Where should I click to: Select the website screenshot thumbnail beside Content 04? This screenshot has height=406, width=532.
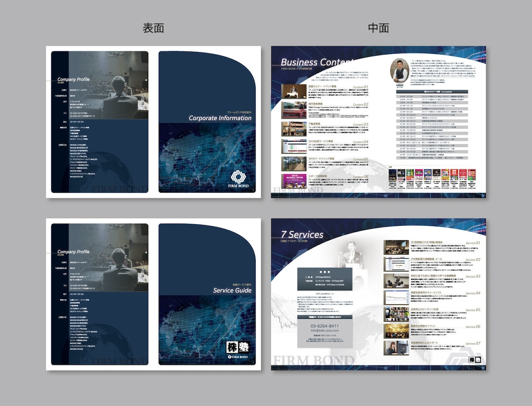pyautogui.click(x=294, y=147)
